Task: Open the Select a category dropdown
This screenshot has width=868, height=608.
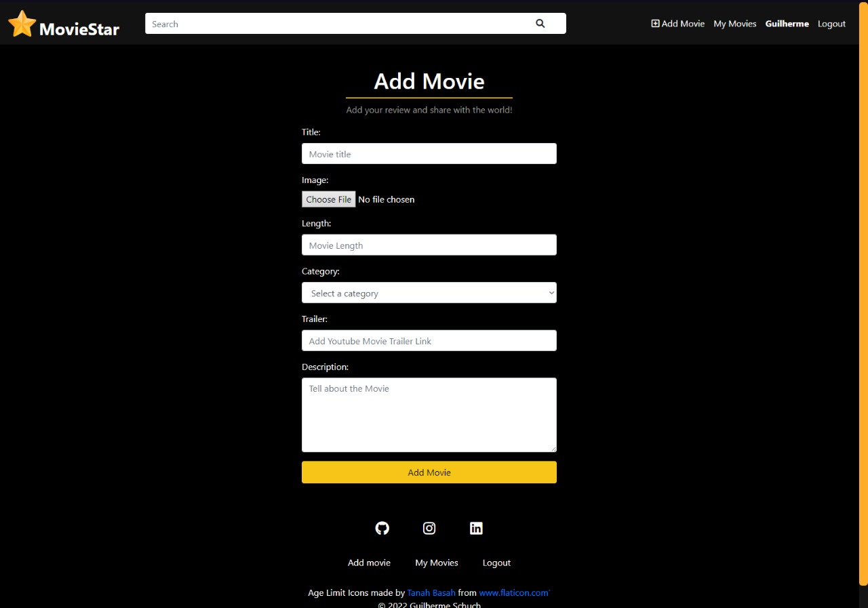Action: [x=429, y=292]
